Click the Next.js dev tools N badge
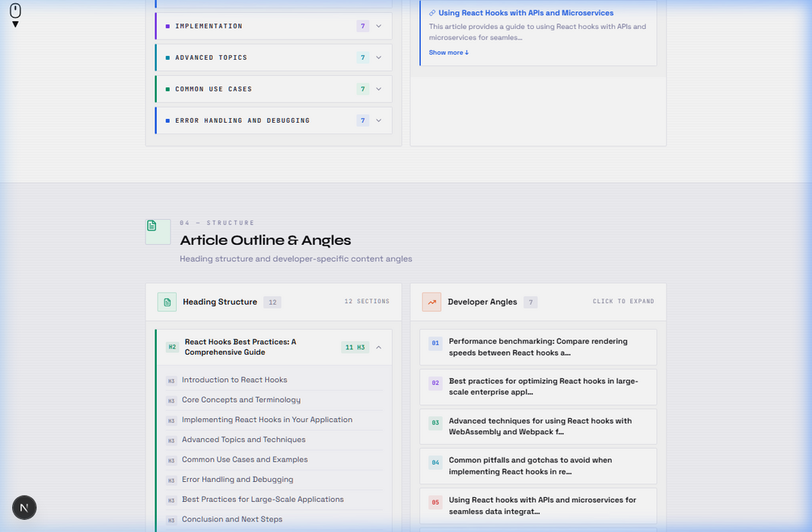Image resolution: width=812 pixels, height=532 pixels. click(x=24, y=508)
